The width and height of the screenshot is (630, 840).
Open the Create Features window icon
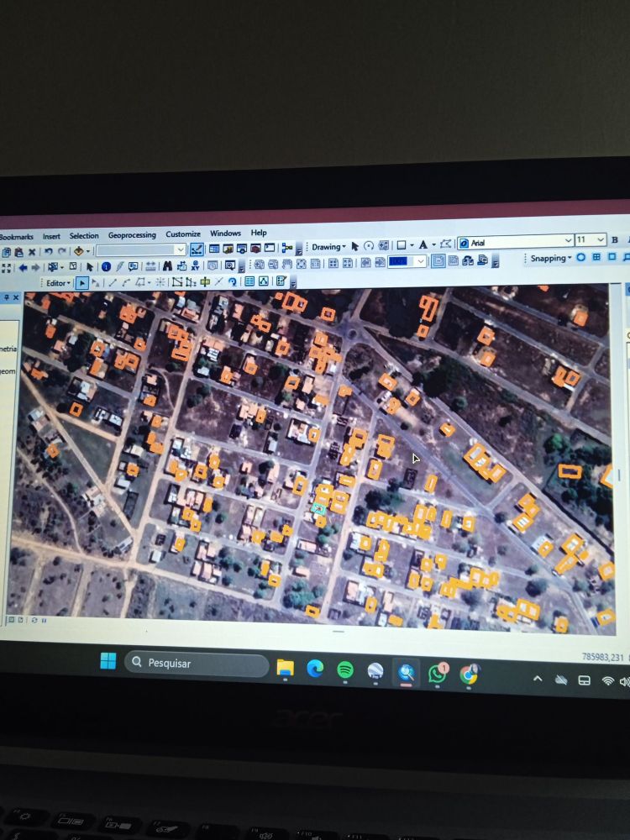point(281,281)
